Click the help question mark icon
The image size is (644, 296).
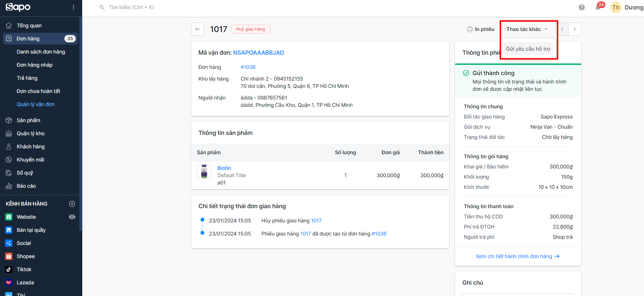click(581, 7)
